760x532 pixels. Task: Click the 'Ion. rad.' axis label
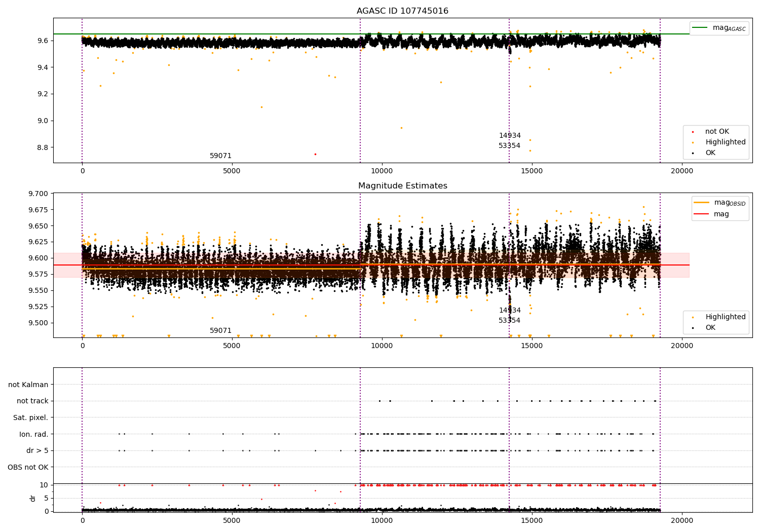tap(34, 434)
